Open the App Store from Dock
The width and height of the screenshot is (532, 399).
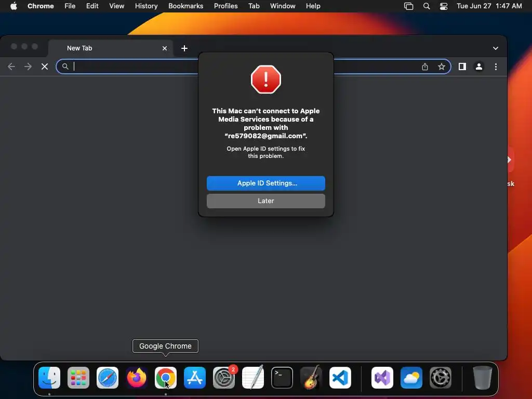[x=195, y=378]
